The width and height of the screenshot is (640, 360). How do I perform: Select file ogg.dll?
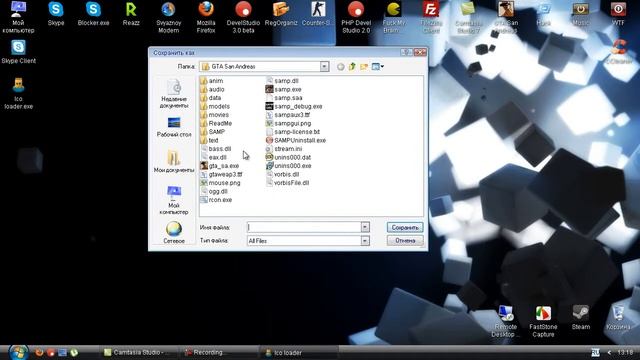click(214, 191)
